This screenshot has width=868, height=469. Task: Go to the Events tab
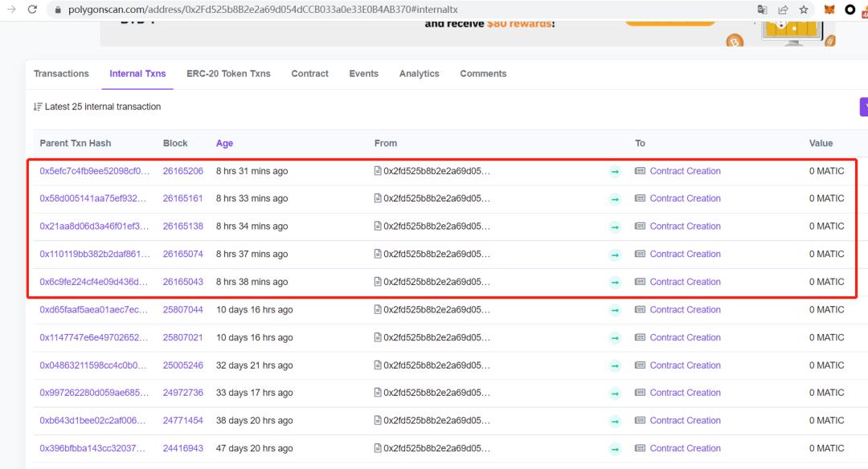(x=364, y=74)
